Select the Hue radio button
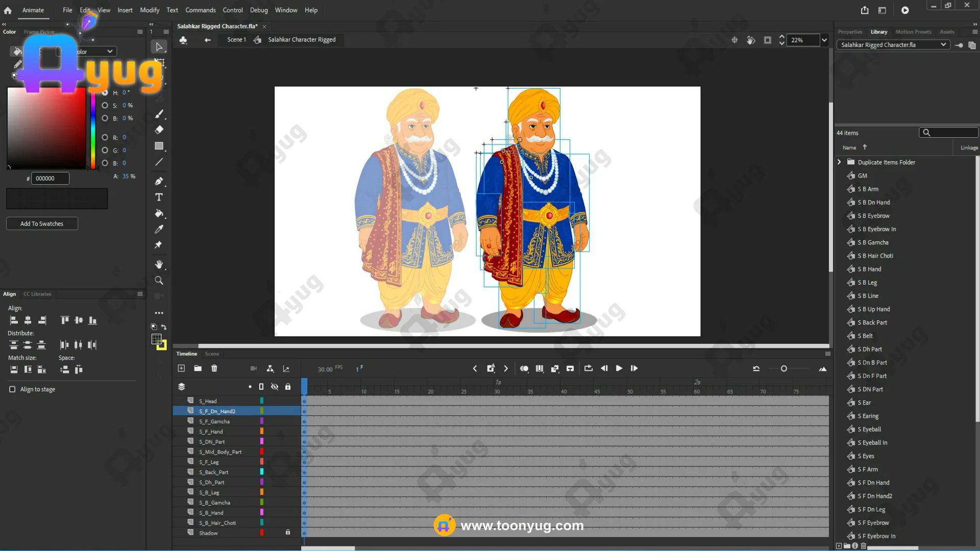 (105, 92)
